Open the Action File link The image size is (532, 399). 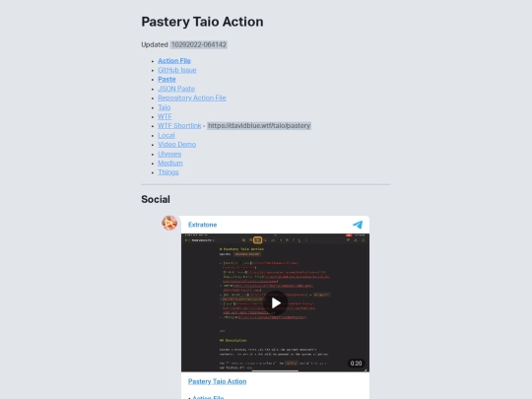tap(174, 61)
